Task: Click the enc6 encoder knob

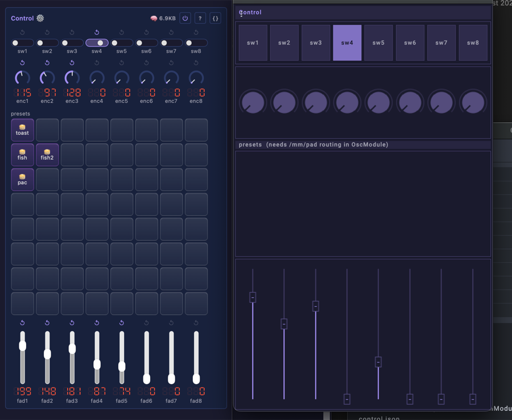Action: 146,78
